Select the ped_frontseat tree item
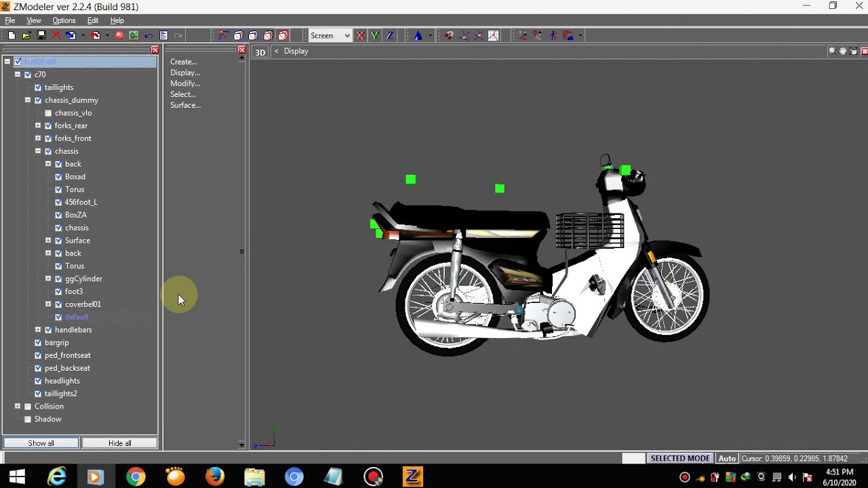The height and width of the screenshot is (488, 868). click(x=67, y=355)
